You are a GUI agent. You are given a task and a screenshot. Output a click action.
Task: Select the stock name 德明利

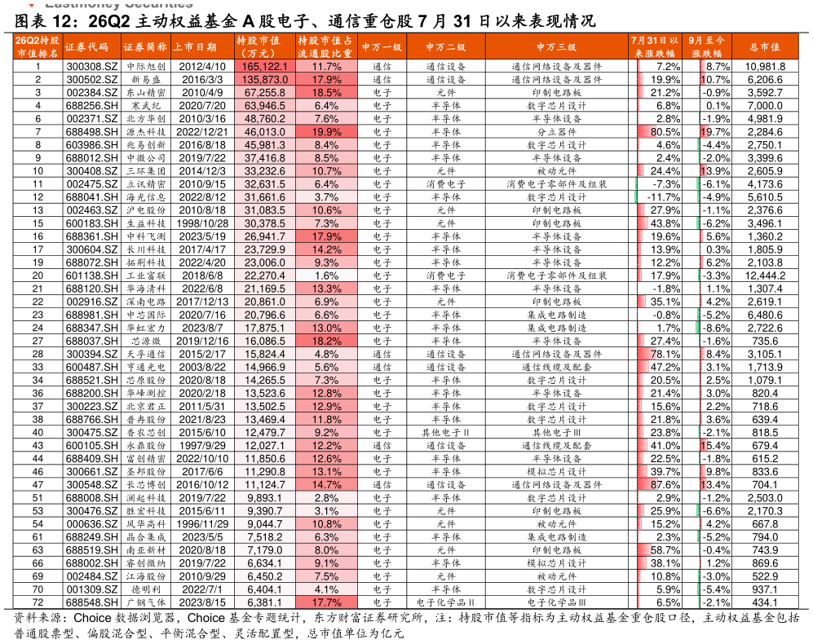(x=146, y=589)
